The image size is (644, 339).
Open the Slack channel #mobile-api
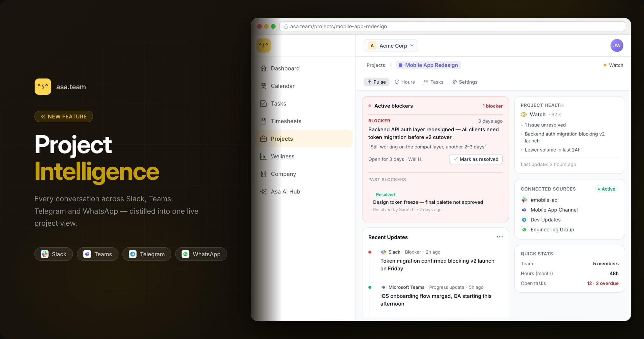point(544,200)
